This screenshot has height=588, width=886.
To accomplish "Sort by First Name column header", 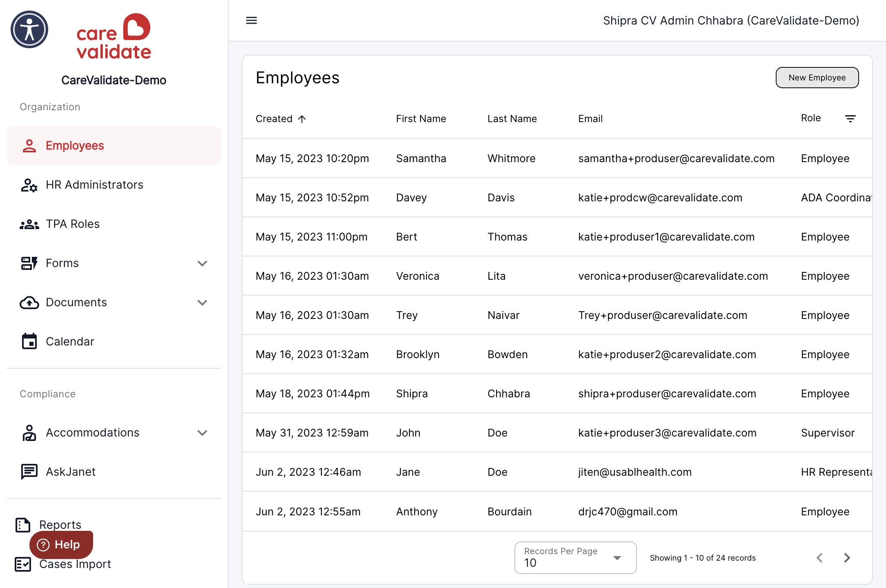I will (x=421, y=119).
